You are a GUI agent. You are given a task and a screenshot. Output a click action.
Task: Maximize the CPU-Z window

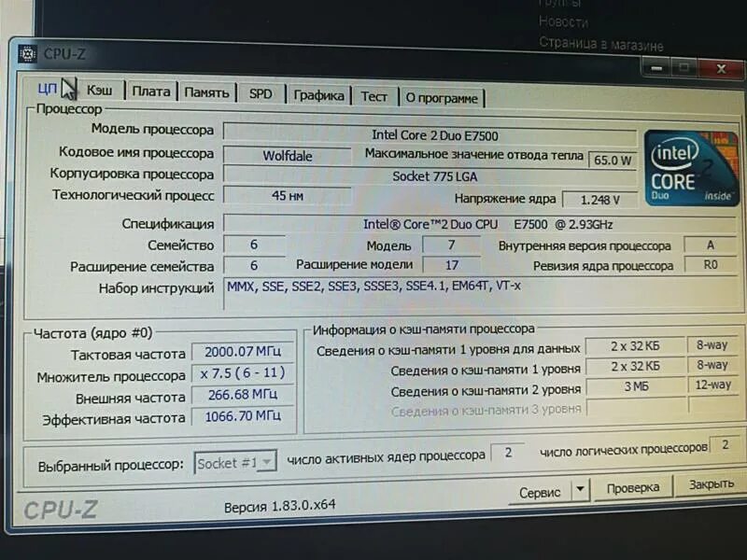coord(684,68)
